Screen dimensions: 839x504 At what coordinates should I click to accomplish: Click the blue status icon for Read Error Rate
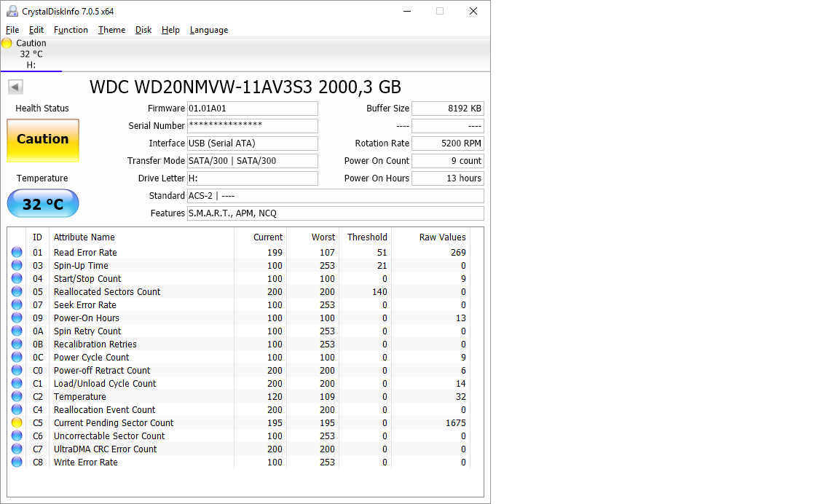(x=17, y=252)
